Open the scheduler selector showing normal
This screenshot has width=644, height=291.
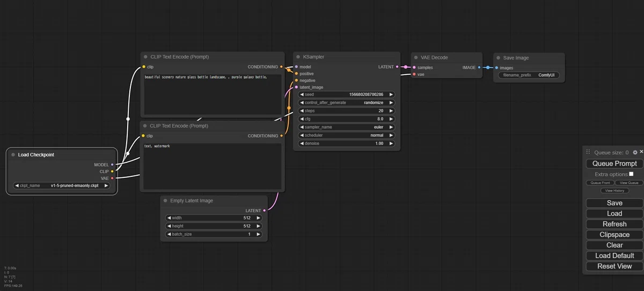click(x=347, y=136)
